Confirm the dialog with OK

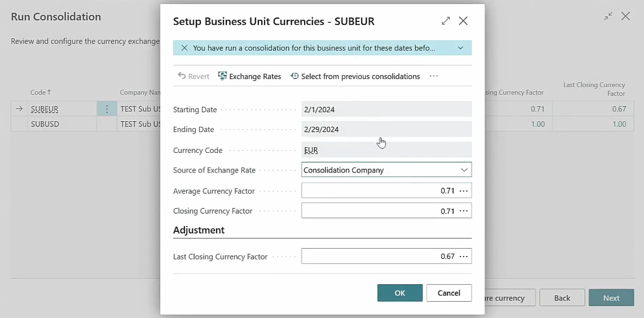pos(400,293)
